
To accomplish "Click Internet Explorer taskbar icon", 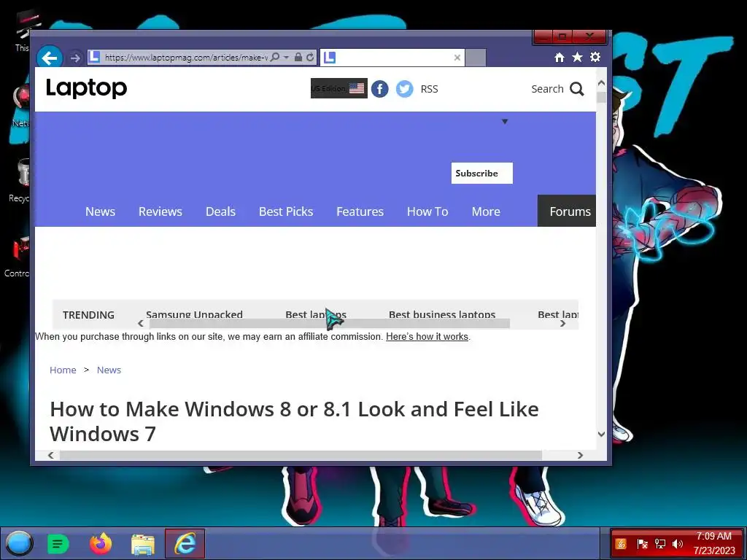I will [185, 543].
